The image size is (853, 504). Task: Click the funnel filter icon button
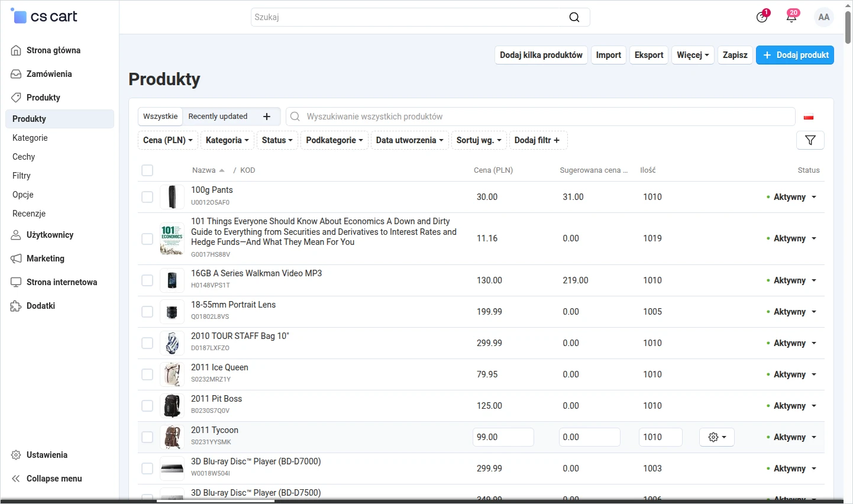coord(810,140)
